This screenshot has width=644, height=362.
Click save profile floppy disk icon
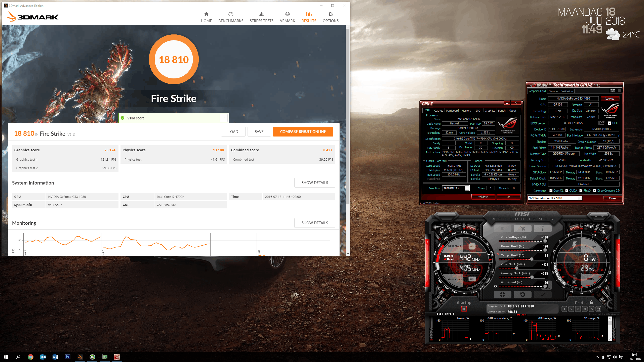pos(598,309)
